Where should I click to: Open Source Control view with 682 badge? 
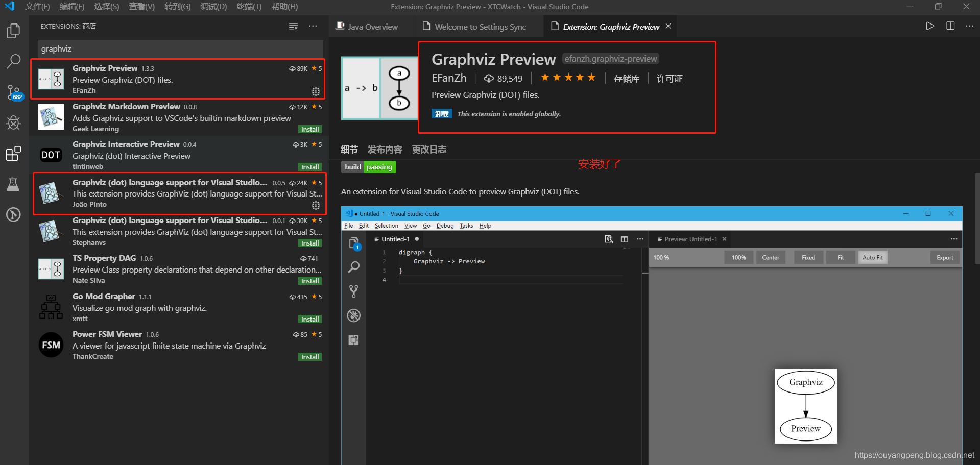click(13, 92)
